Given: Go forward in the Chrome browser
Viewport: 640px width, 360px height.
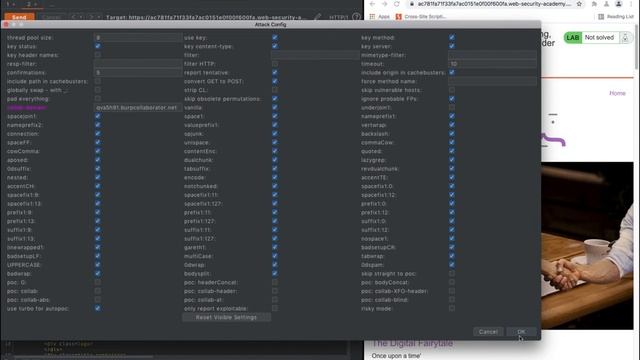Looking at the screenshot, I should pos(384,4).
